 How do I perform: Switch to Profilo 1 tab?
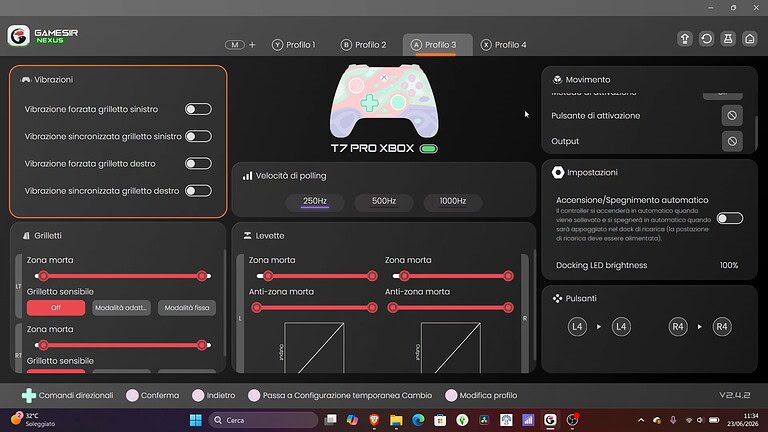coord(294,45)
